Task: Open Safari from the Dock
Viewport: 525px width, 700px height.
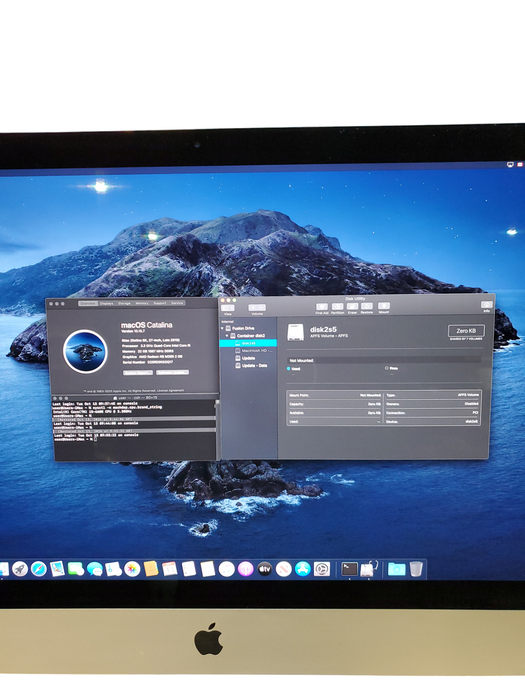Action: click(38, 569)
